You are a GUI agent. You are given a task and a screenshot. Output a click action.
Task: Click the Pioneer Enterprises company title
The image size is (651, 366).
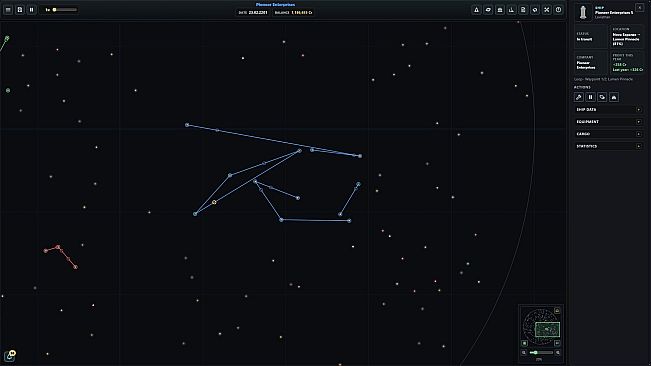(275, 5)
